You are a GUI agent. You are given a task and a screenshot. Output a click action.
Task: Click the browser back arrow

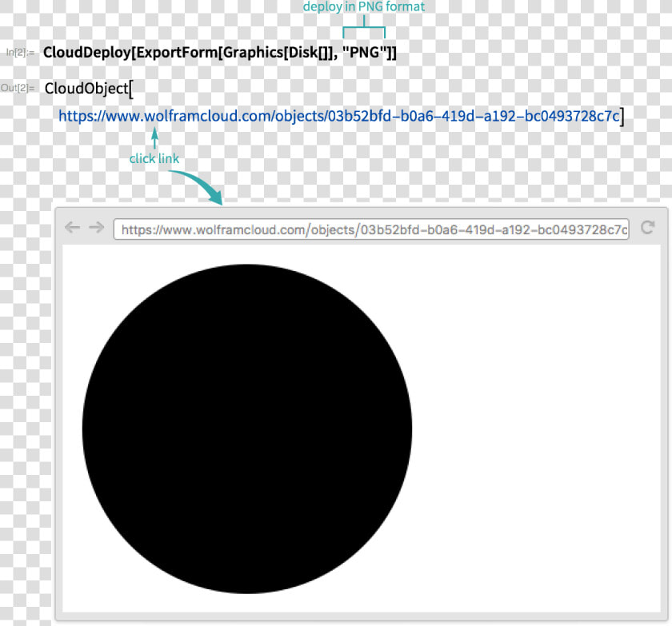[x=73, y=227]
